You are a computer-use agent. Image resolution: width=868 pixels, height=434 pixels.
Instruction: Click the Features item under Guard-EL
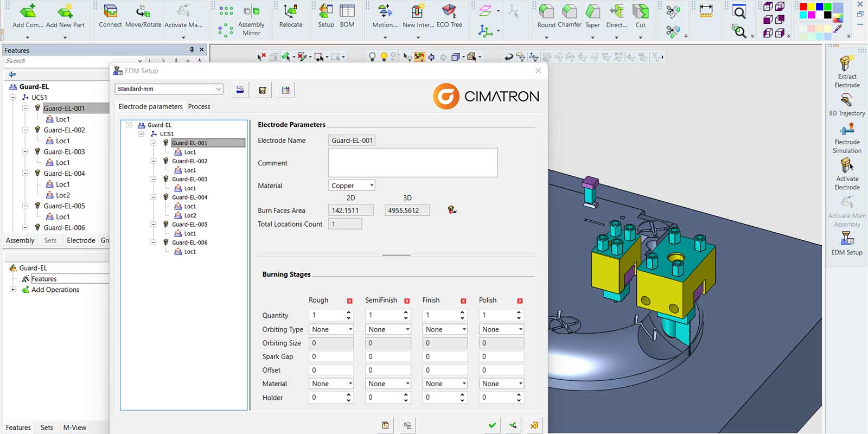(x=44, y=279)
